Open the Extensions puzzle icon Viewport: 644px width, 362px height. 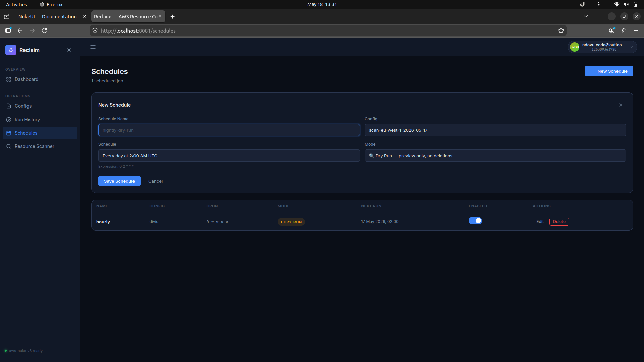[624, 31]
